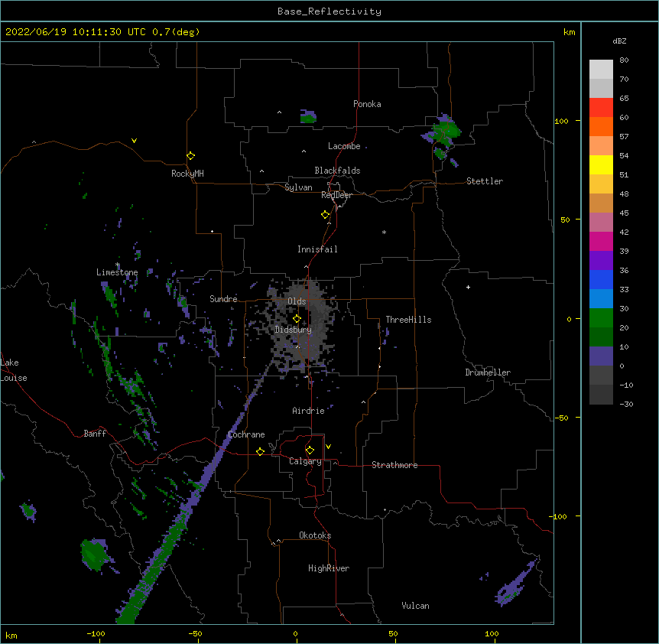Click the yellow diamond marker above Calgary
Viewport: 659px width, 644px height.
[x=310, y=450]
